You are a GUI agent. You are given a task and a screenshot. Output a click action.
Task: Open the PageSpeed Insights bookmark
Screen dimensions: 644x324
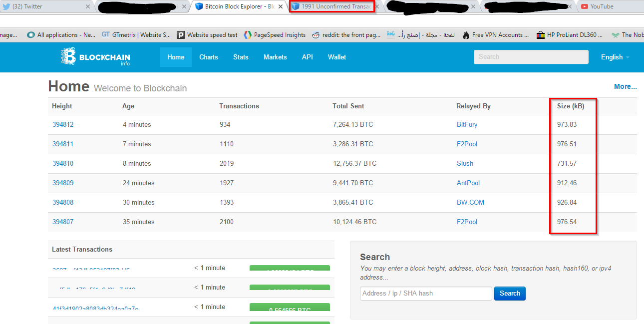click(275, 35)
